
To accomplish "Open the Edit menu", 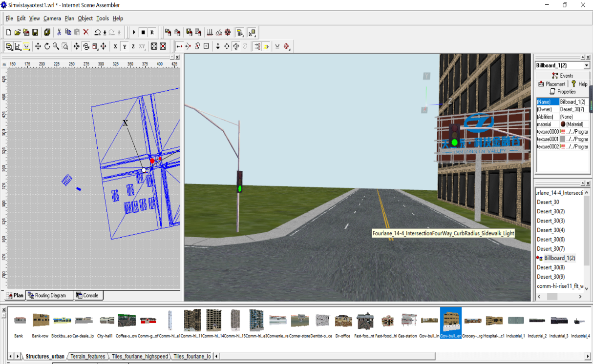I will click(x=21, y=19).
